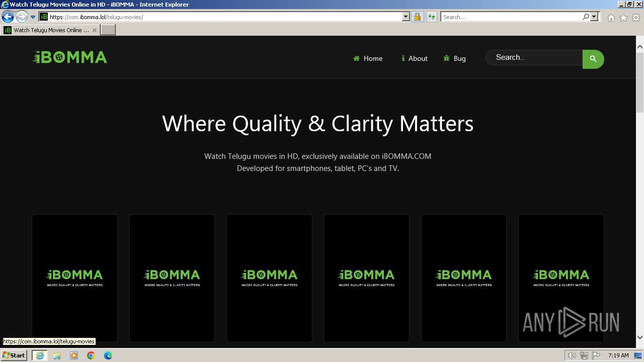Open the About navigation link

pyautogui.click(x=414, y=58)
